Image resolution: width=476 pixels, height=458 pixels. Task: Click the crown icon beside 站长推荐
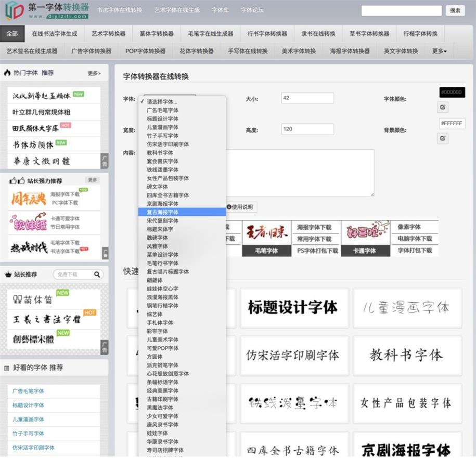(x=8, y=274)
